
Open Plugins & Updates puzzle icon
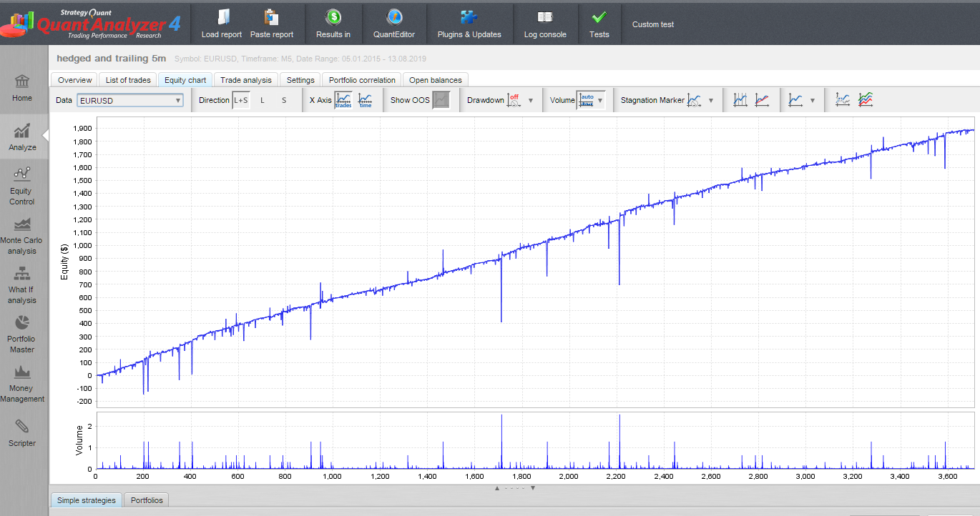click(469, 17)
